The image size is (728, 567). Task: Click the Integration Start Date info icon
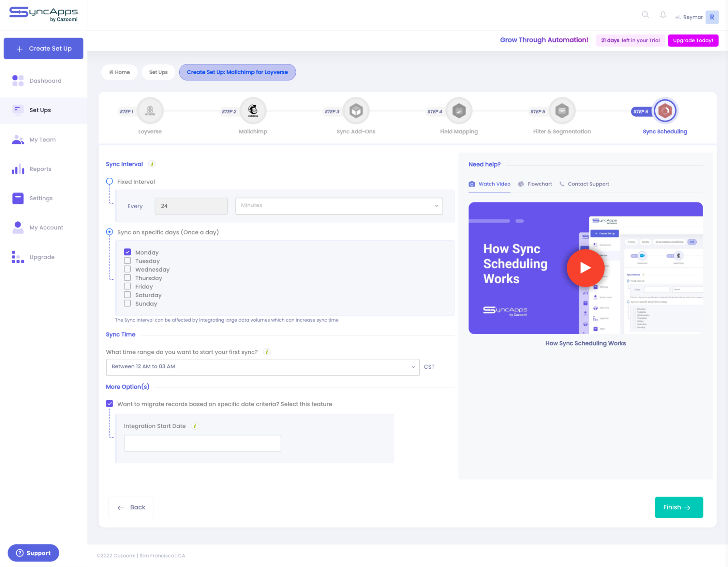[195, 426]
